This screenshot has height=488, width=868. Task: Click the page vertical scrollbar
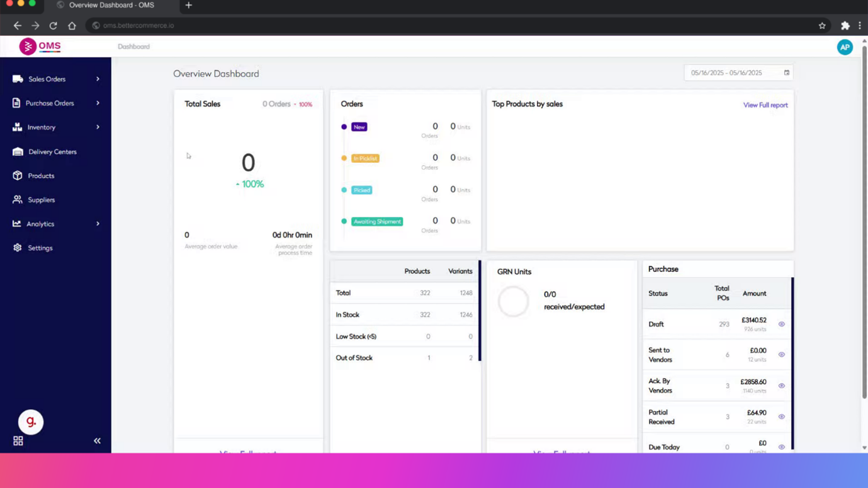click(x=864, y=220)
